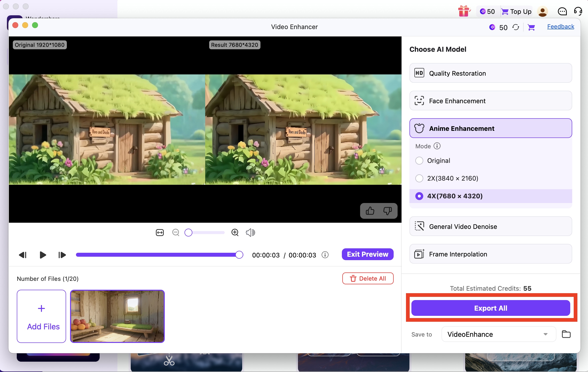The image size is (588, 372).
Task: Click the fit-to-width preview icon
Action: click(160, 232)
